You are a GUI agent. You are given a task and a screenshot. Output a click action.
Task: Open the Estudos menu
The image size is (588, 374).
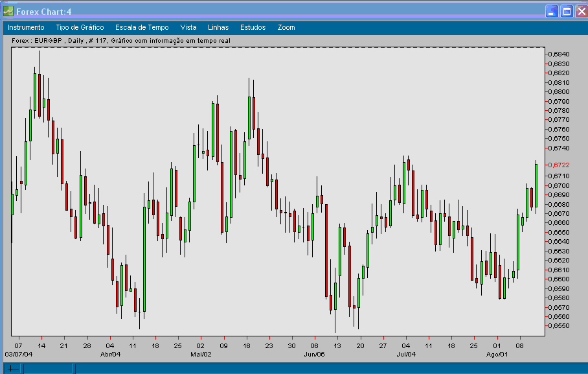tap(252, 27)
